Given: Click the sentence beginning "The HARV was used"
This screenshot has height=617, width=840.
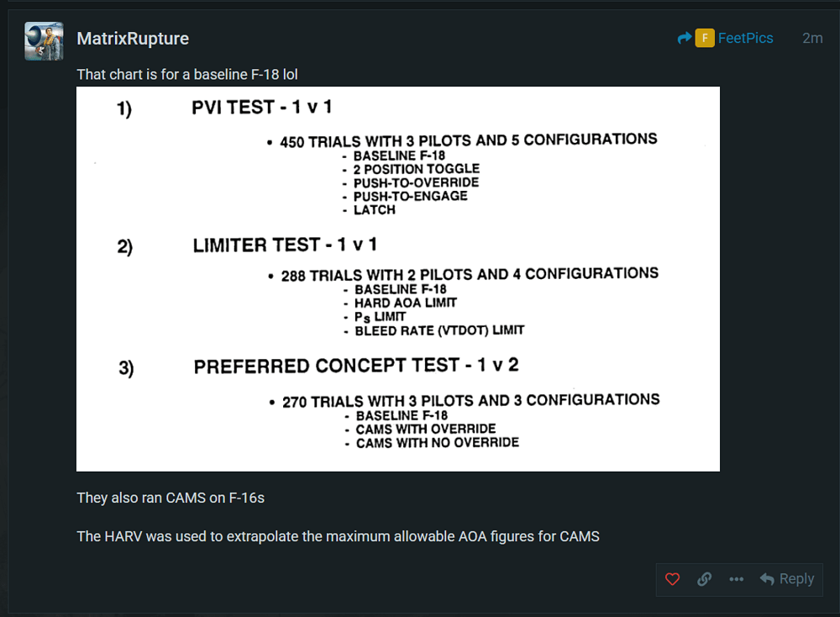Looking at the screenshot, I should point(338,535).
